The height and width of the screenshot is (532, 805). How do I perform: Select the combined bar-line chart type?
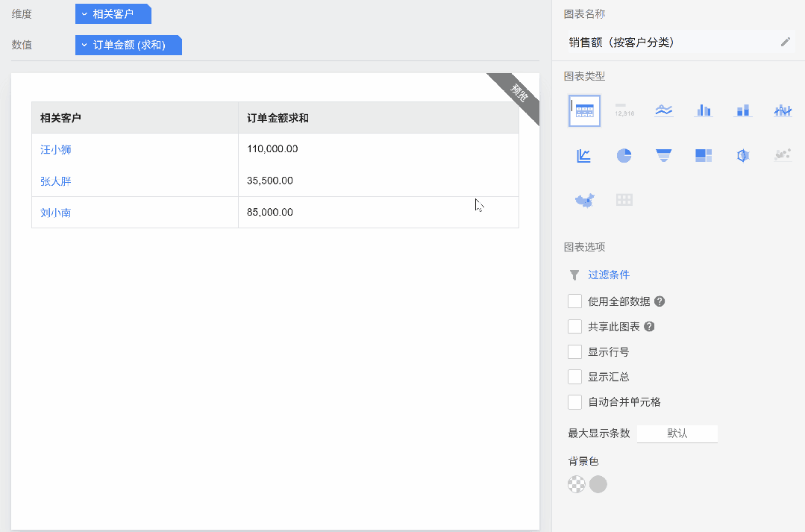783,110
